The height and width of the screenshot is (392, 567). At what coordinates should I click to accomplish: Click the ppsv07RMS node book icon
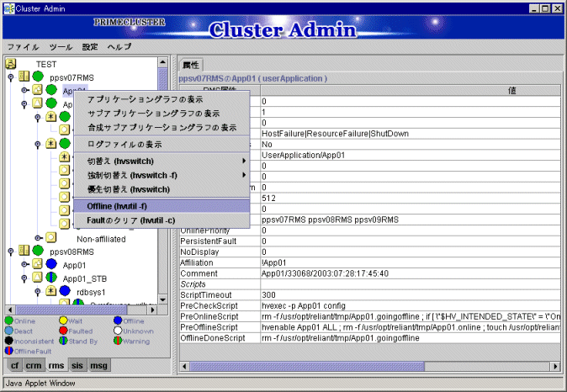[24, 77]
